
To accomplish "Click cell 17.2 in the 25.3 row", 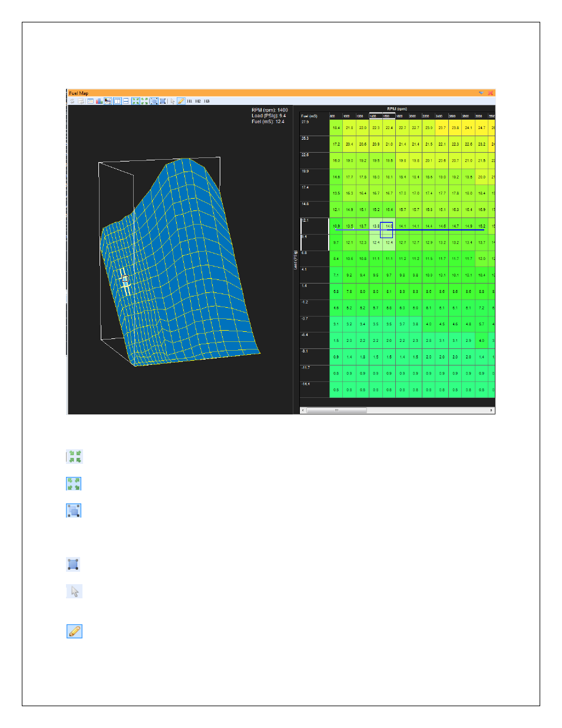I will [x=336, y=144].
